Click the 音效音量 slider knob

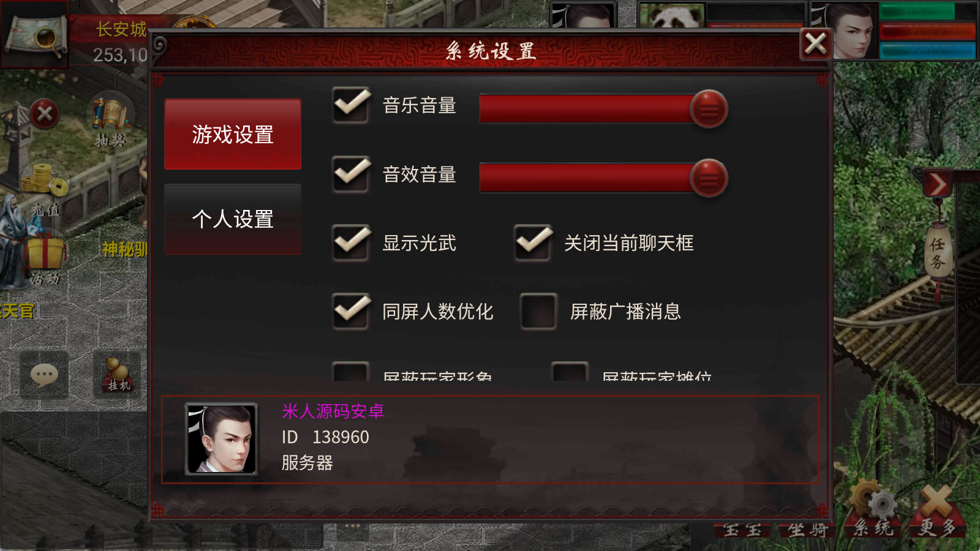click(x=709, y=178)
